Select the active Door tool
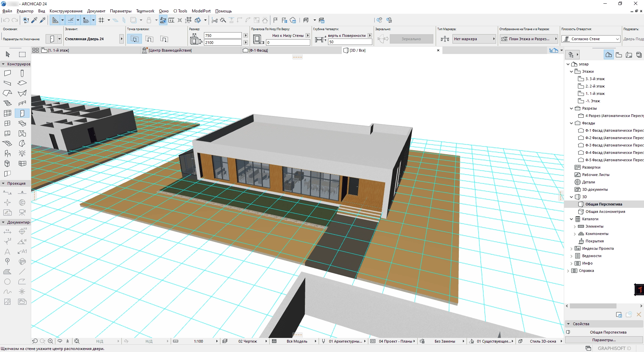The width and height of the screenshot is (644, 352). point(22,113)
